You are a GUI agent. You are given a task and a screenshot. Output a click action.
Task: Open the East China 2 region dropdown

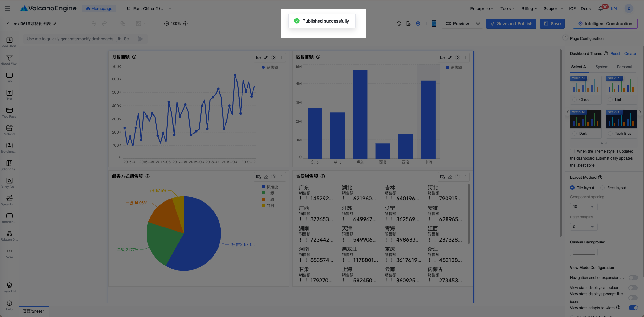coord(149,8)
